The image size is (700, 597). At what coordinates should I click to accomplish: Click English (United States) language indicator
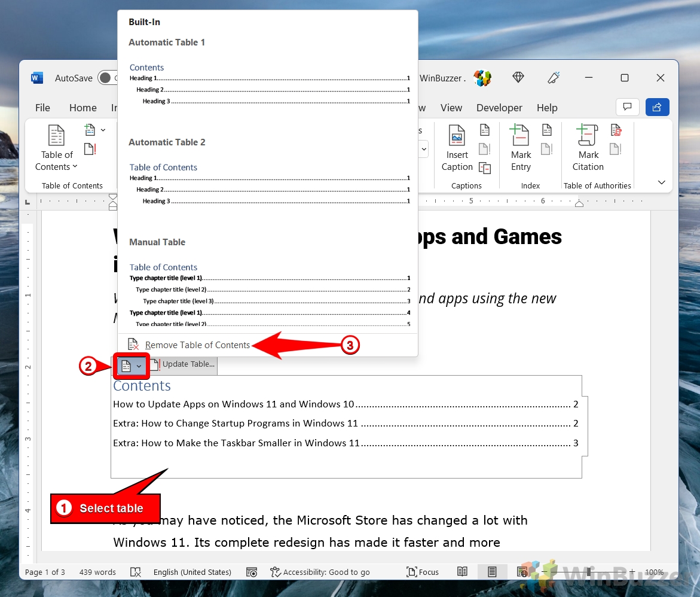tap(192, 572)
